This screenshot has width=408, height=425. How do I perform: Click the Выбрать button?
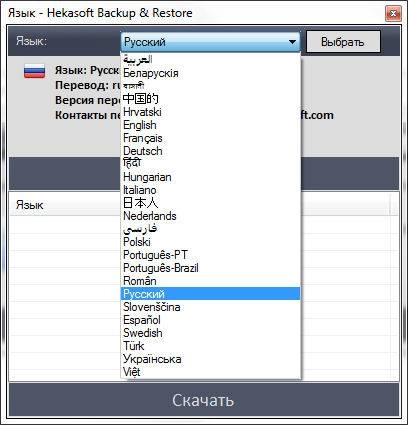(x=343, y=42)
